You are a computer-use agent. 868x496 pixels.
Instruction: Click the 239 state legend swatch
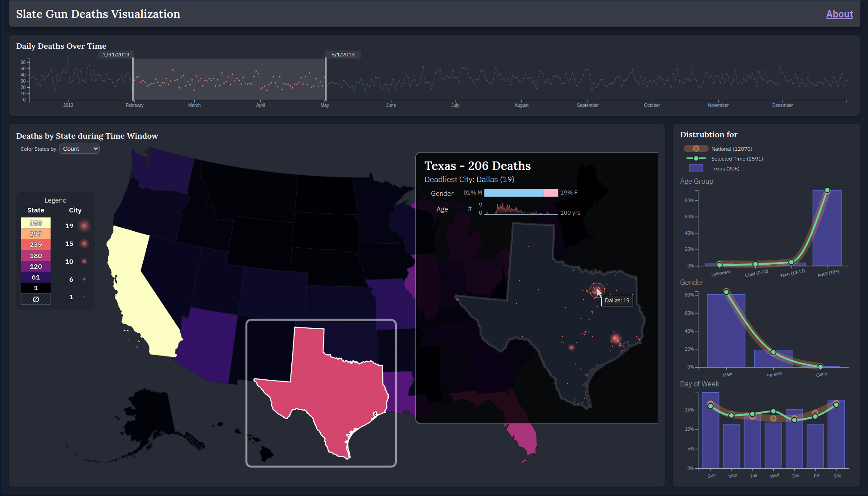pyautogui.click(x=36, y=245)
